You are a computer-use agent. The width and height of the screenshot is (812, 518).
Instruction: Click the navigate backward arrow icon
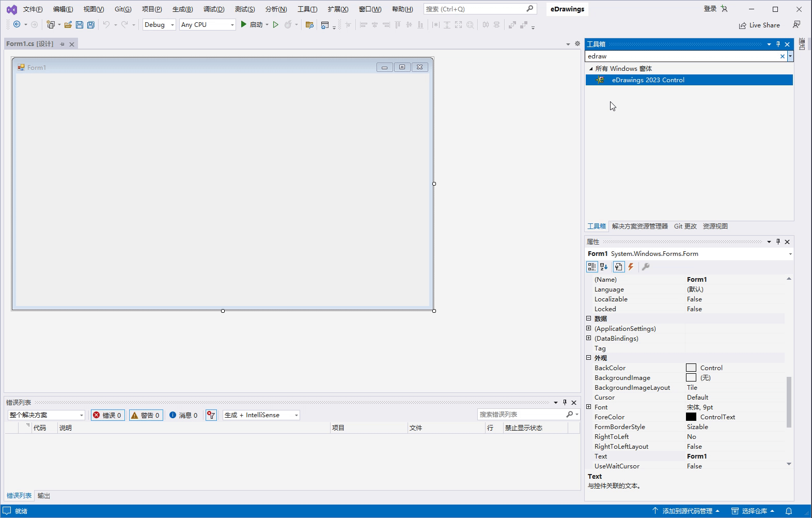[17, 24]
